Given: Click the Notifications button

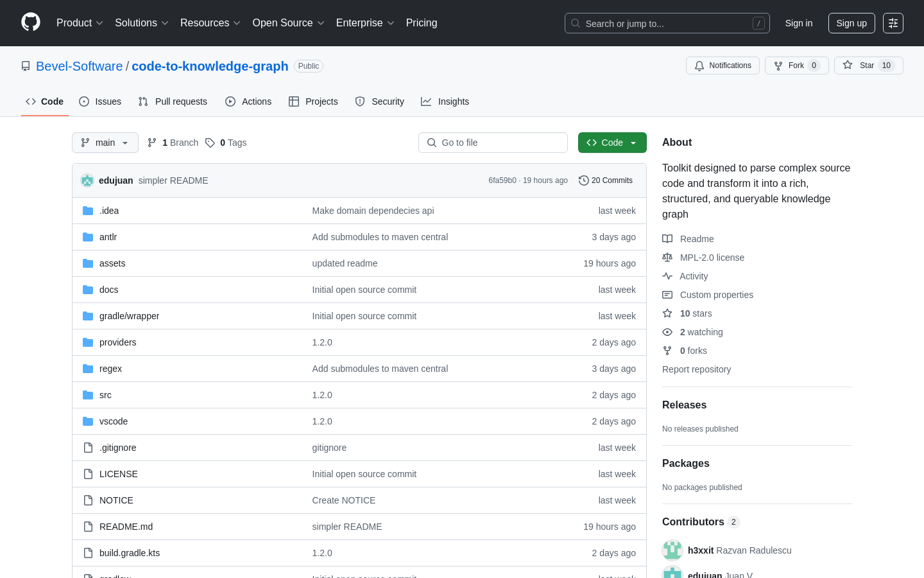Looking at the screenshot, I should (x=723, y=66).
